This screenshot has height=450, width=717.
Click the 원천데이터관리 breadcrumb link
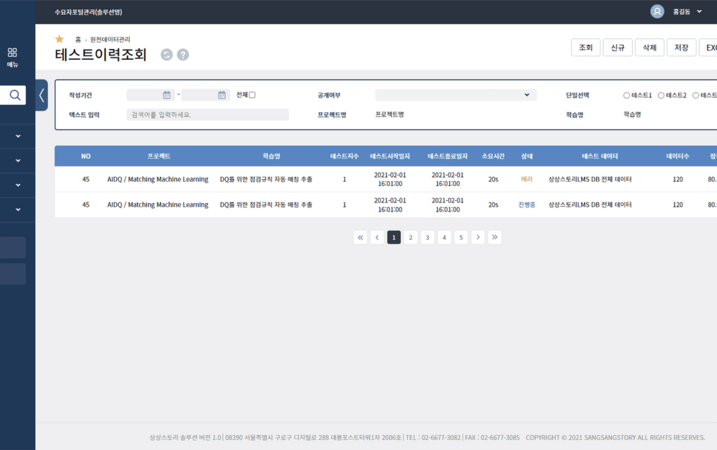coord(110,39)
